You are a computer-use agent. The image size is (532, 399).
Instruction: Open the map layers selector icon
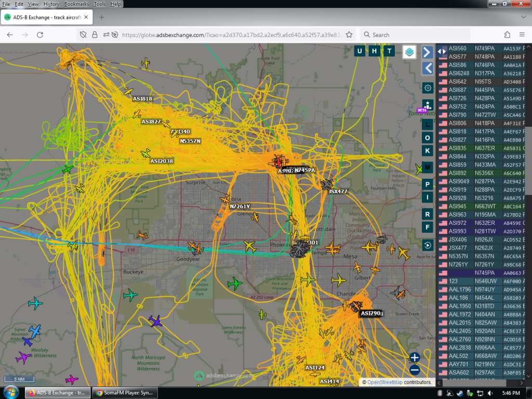[x=409, y=52]
